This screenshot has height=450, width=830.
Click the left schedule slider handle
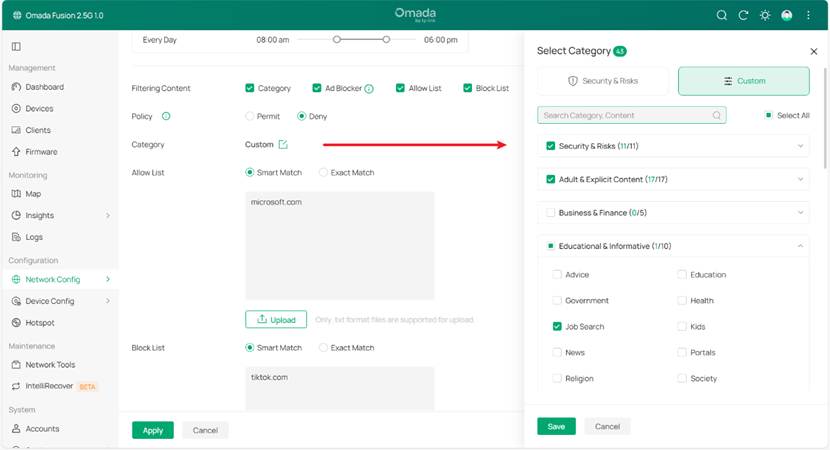[337, 39]
